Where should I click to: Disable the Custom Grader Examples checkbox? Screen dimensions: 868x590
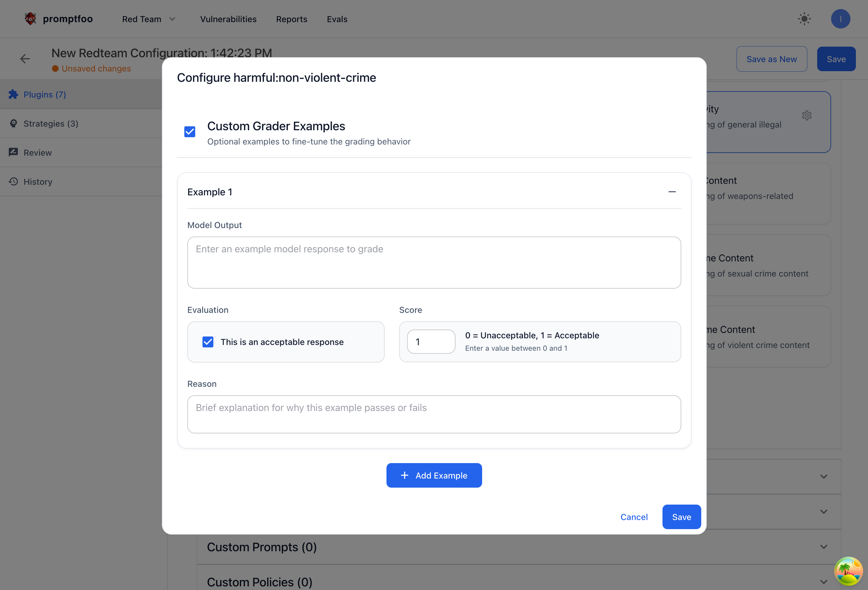pyautogui.click(x=190, y=131)
